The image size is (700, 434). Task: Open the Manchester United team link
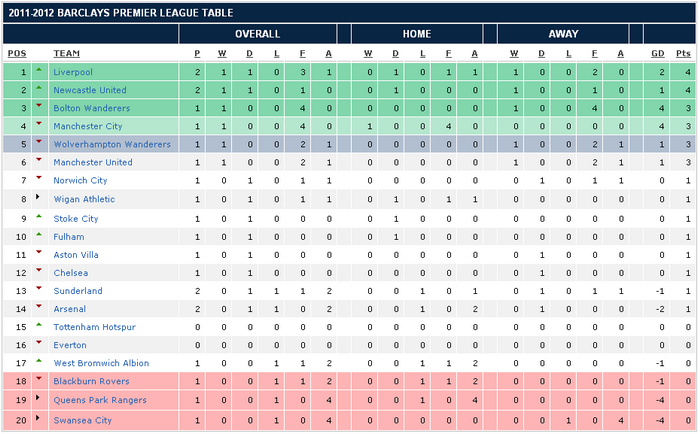point(93,162)
